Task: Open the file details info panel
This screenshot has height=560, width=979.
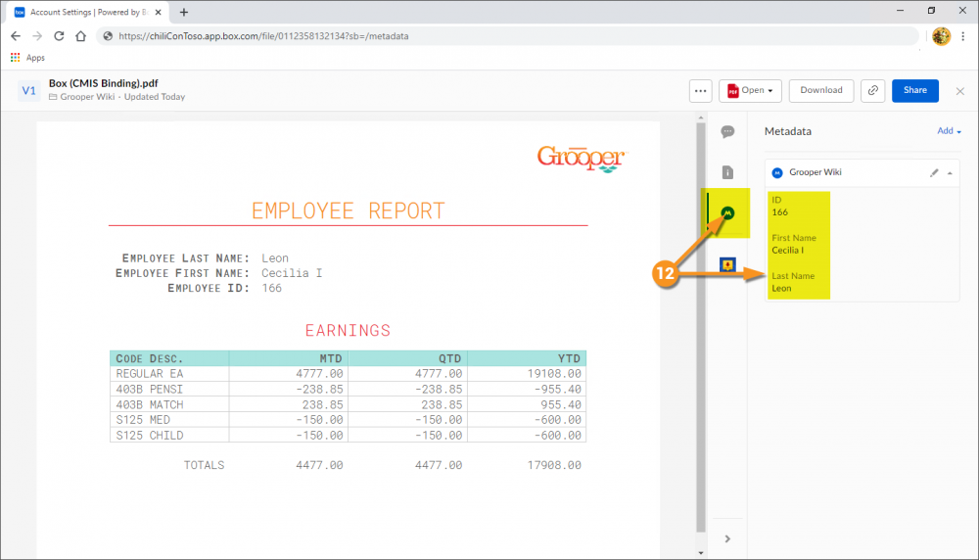Action: click(727, 172)
